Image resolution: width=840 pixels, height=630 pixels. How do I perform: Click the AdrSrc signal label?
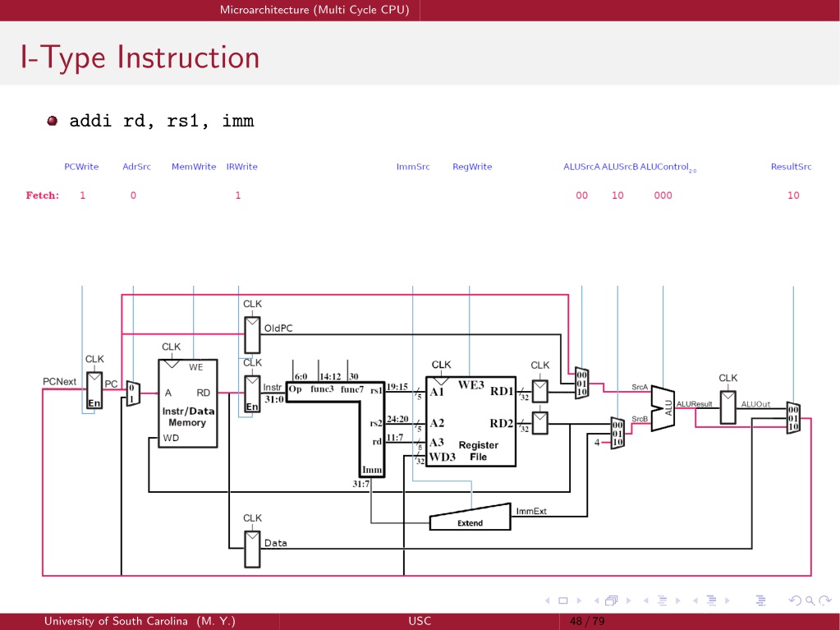point(136,167)
